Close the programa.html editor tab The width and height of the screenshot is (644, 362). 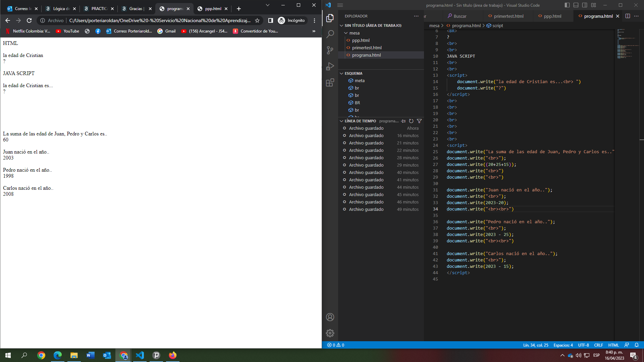[x=618, y=16]
